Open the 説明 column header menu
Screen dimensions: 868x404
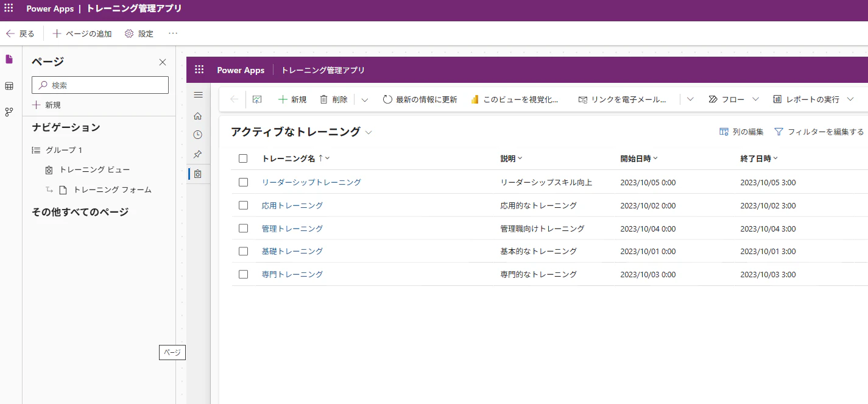click(x=512, y=158)
